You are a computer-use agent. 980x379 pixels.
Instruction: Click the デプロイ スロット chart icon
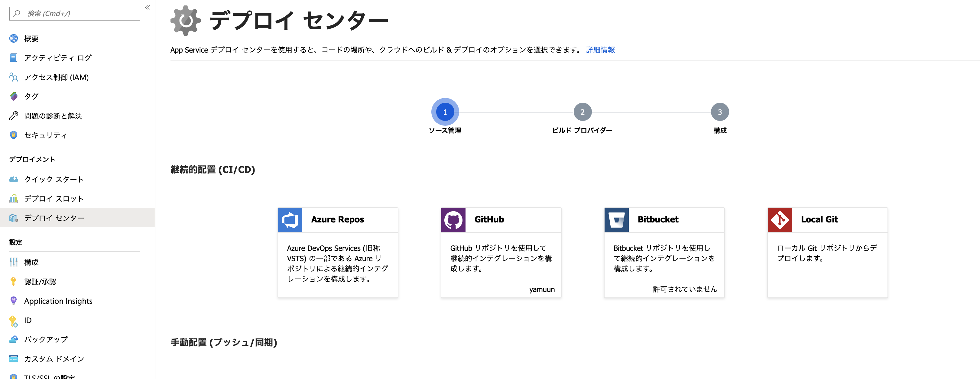pyautogui.click(x=14, y=199)
